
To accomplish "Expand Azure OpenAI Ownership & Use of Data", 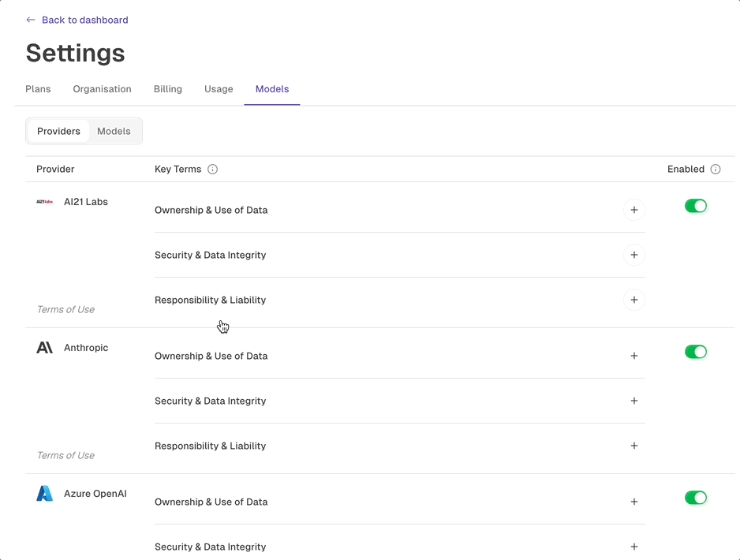I will pyautogui.click(x=634, y=502).
